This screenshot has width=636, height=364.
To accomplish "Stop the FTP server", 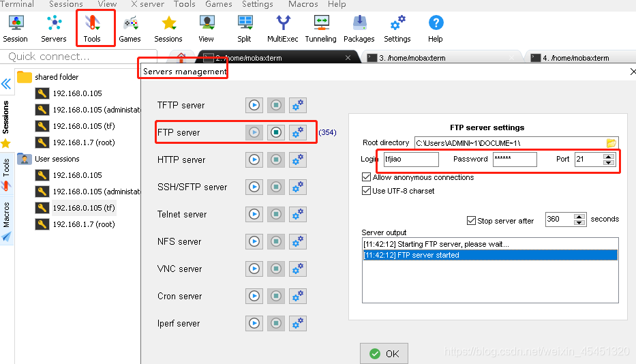I will tap(276, 132).
